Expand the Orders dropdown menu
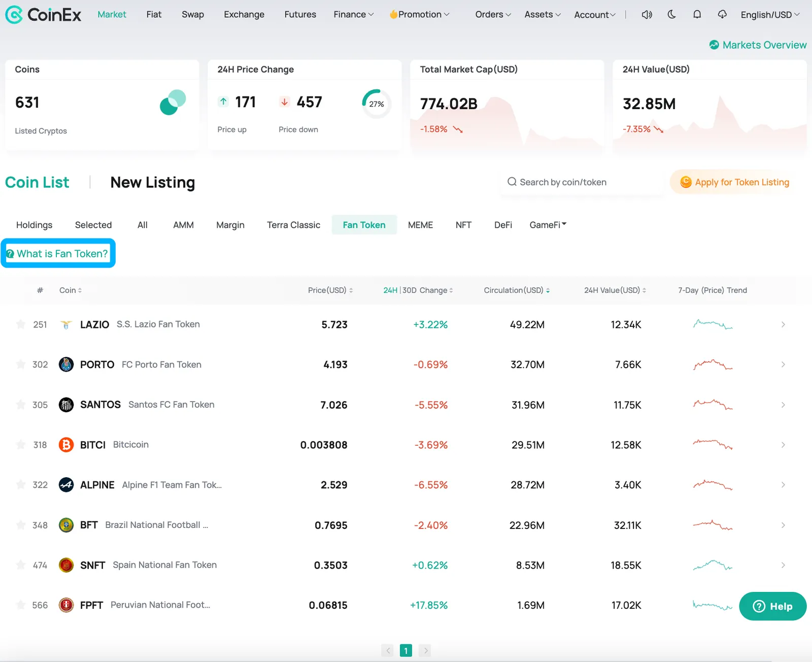 pos(493,15)
